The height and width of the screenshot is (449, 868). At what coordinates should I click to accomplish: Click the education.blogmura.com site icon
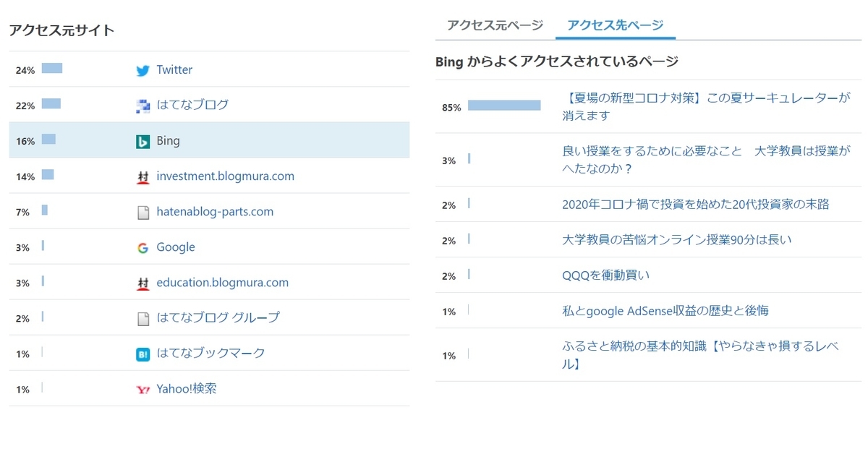point(142,283)
